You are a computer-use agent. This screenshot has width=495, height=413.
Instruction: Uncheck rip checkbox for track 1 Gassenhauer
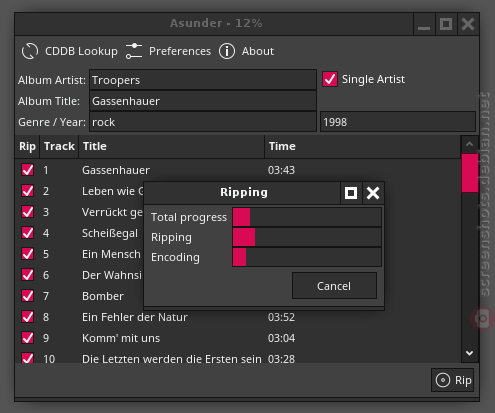[x=27, y=170]
